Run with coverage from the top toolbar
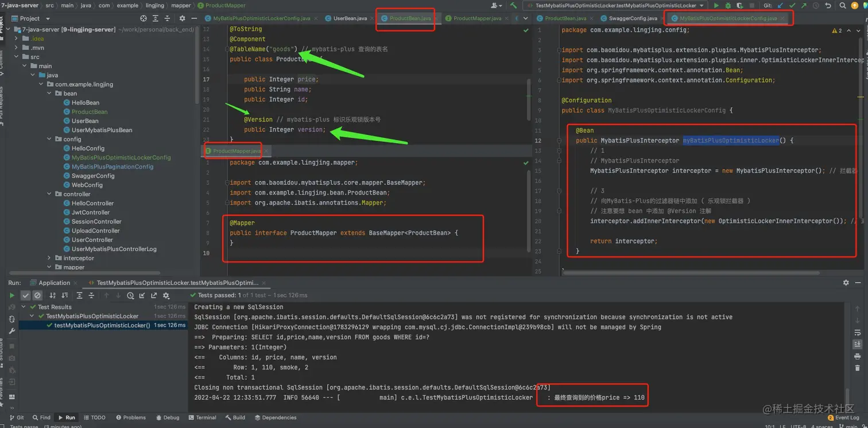The image size is (868, 428). (x=740, y=5)
